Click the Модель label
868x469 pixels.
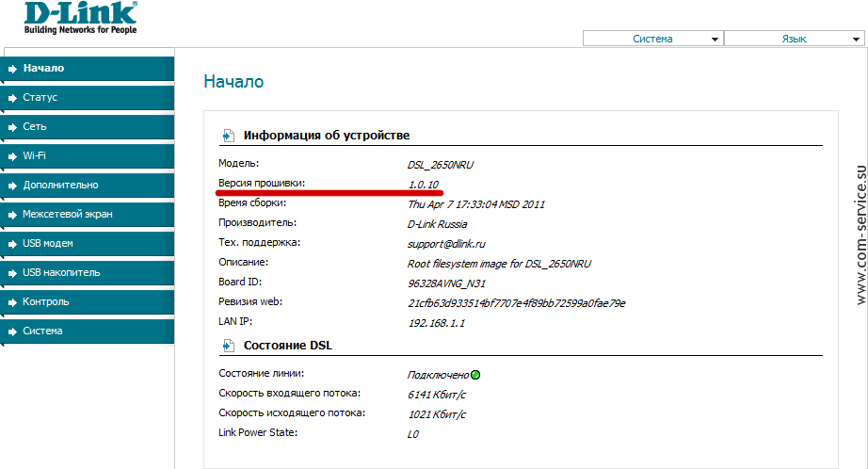238,163
